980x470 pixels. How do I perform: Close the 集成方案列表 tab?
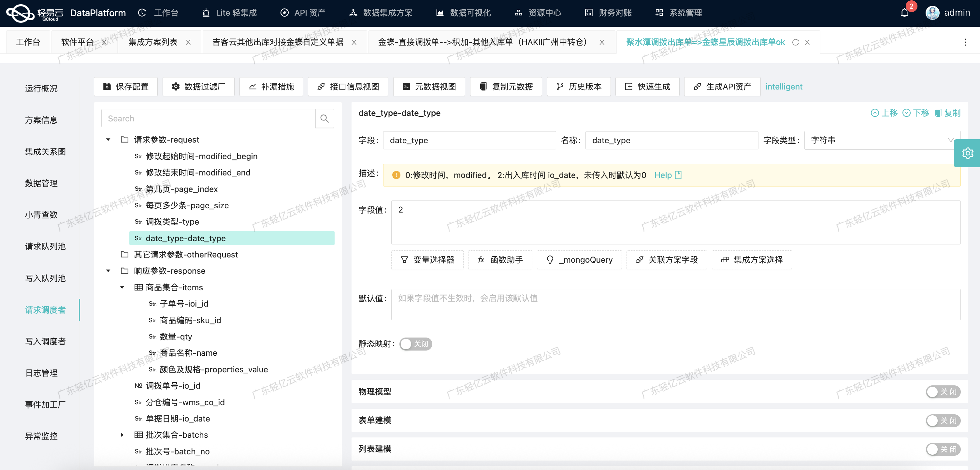click(x=188, y=42)
